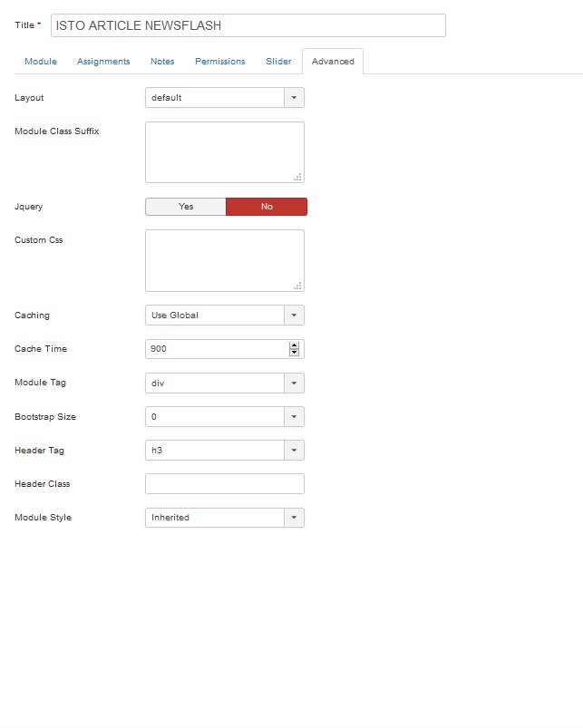Image resolution: width=583 pixels, height=728 pixels.
Task: Click the Custom Css text area
Action: pos(225,260)
